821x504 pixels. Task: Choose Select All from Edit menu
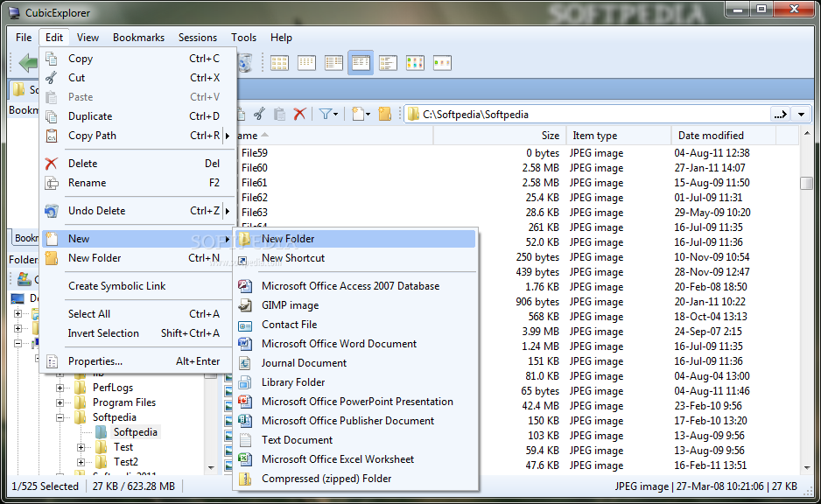pos(137,313)
